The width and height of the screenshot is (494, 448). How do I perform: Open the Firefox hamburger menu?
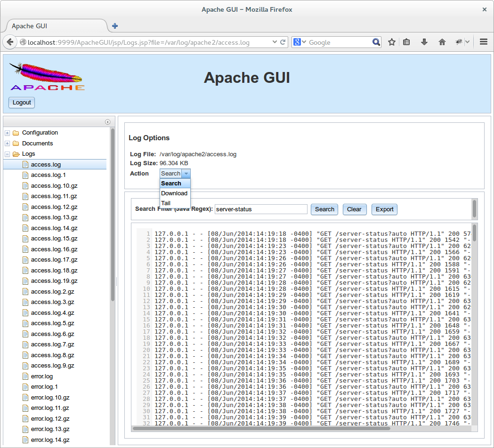pos(483,42)
